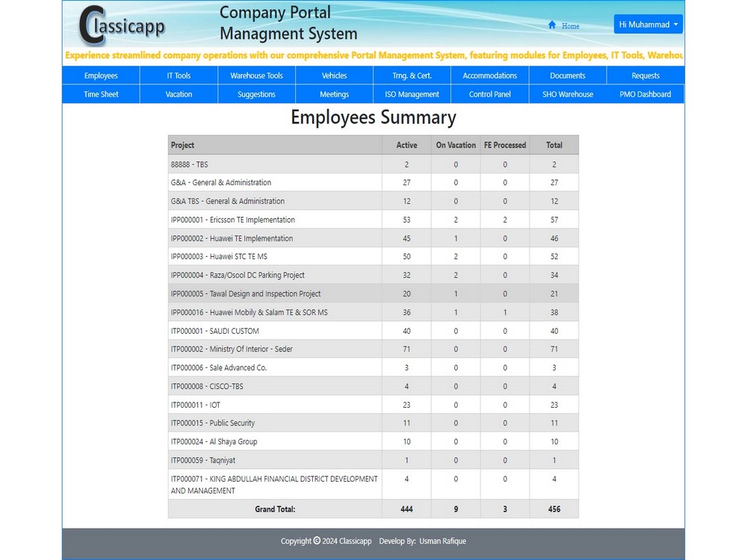Image resolution: width=747 pixels, height=560 pixels.
Task: Click the Employees Summary heading
Action: tap(373, 117)
